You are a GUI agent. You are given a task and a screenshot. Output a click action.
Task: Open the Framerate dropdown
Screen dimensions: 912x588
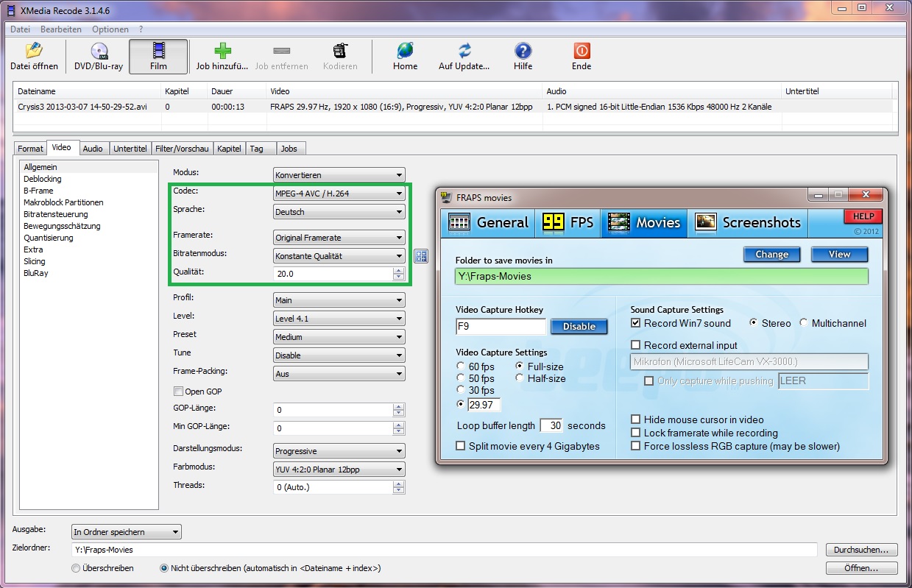[339, 238]
